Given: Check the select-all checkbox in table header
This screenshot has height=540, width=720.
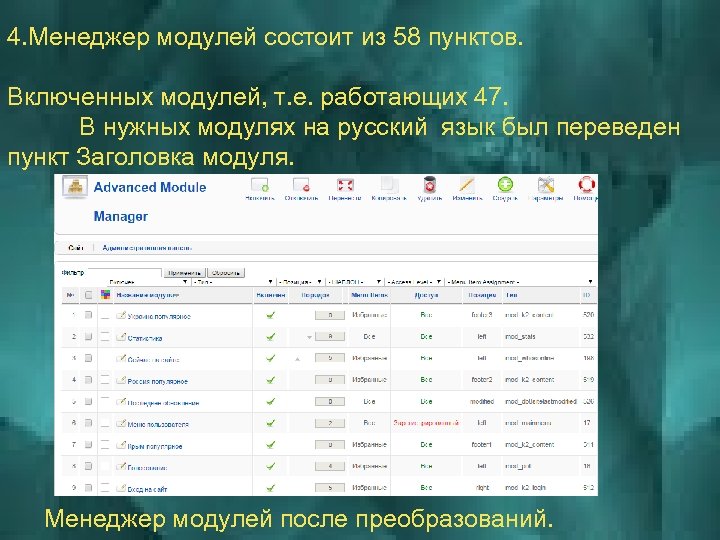Looking at the screenshot, I should (x=89, y=295).
